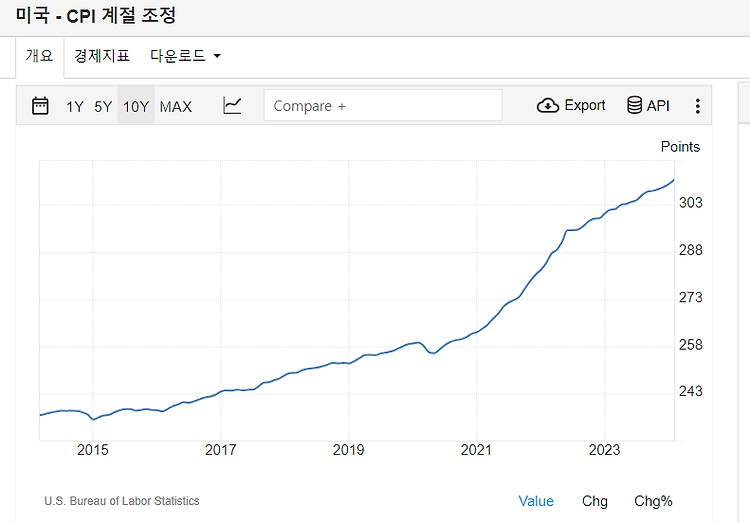Click the Points unit label
Screen dimensions: 750x523
point(680,147)
